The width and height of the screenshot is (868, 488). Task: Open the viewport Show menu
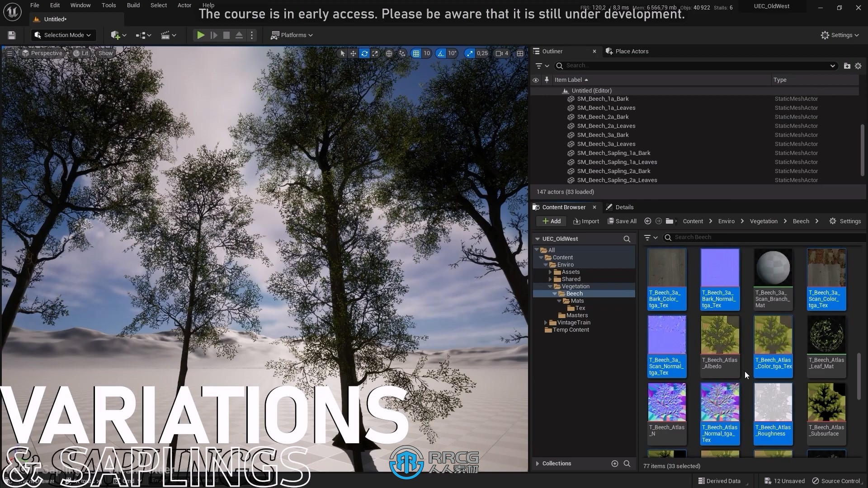105,53
